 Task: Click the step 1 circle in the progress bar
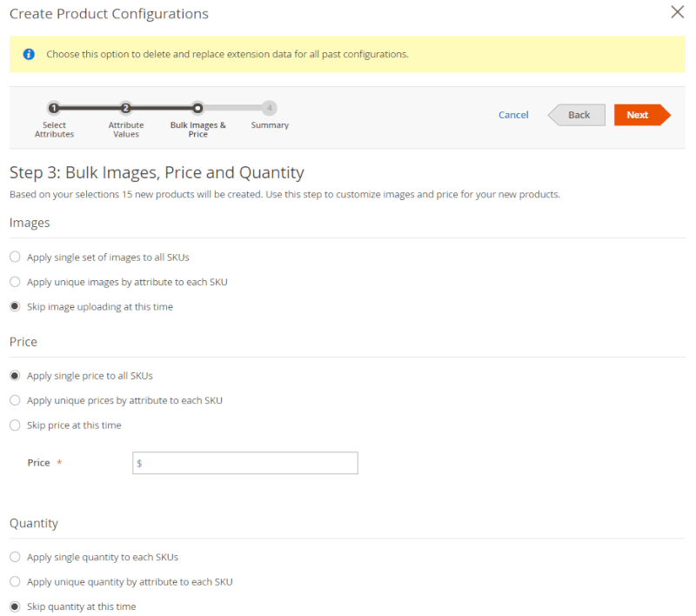[54, 108]
